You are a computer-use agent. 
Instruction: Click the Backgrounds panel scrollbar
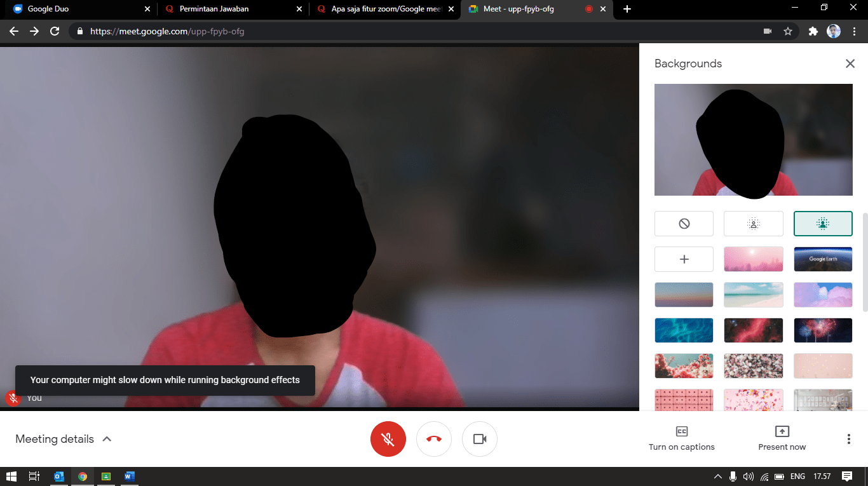coord(864,262)
